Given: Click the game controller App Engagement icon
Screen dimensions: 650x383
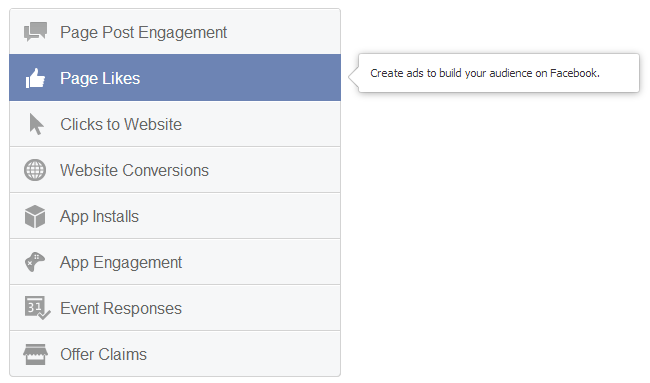Looking at the screenshot, I should 35,262.
